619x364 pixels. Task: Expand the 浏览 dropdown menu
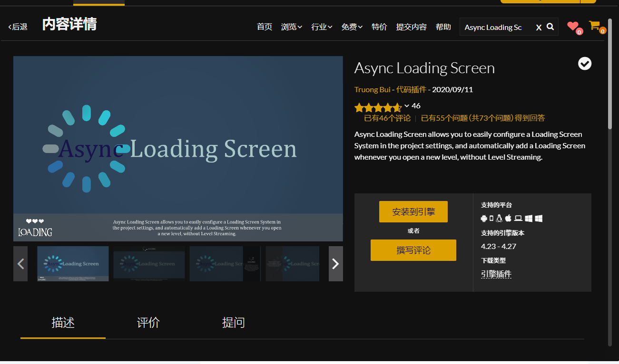[x=292, y=27]
